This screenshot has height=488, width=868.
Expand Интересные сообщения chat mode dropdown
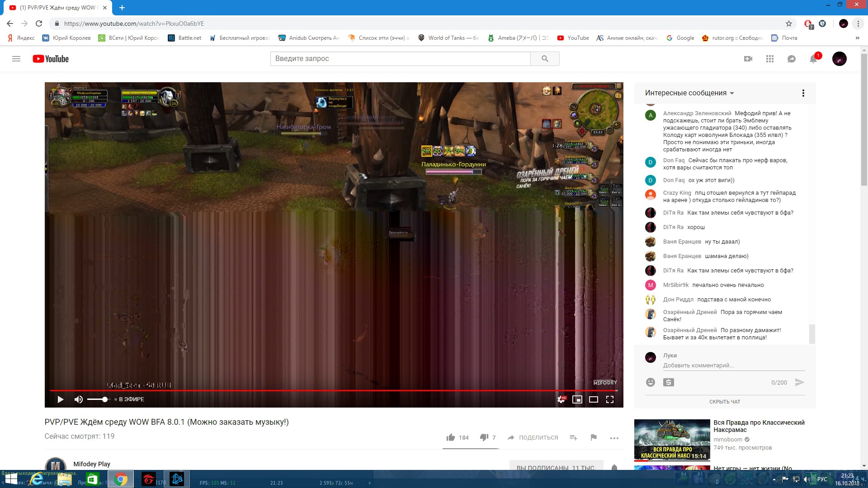(x=689, y=93)
